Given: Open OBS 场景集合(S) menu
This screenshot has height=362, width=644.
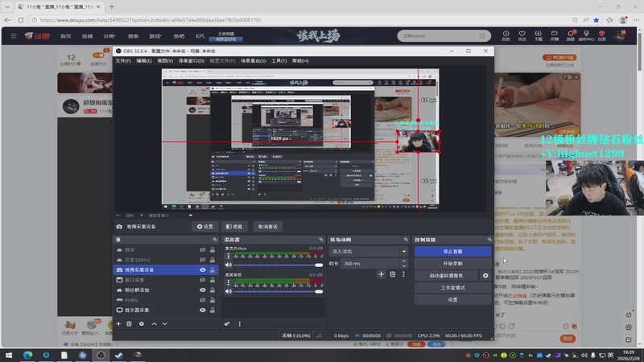Looking at the screenshot, I should 253,61.
